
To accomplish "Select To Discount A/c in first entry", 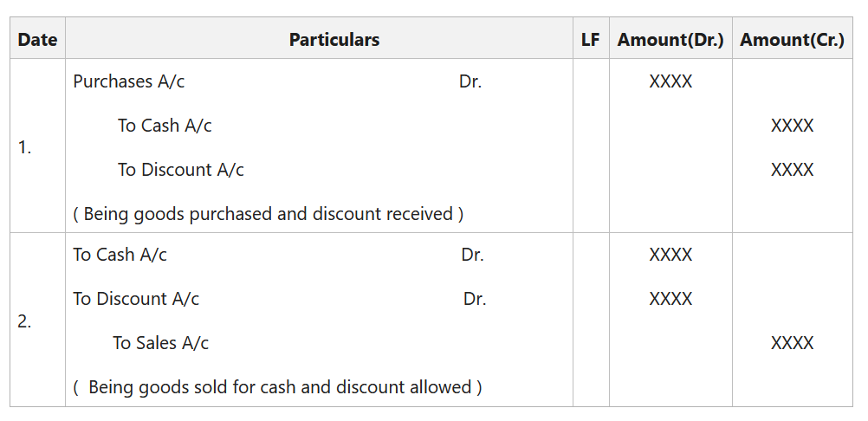I will click(181, 170).
